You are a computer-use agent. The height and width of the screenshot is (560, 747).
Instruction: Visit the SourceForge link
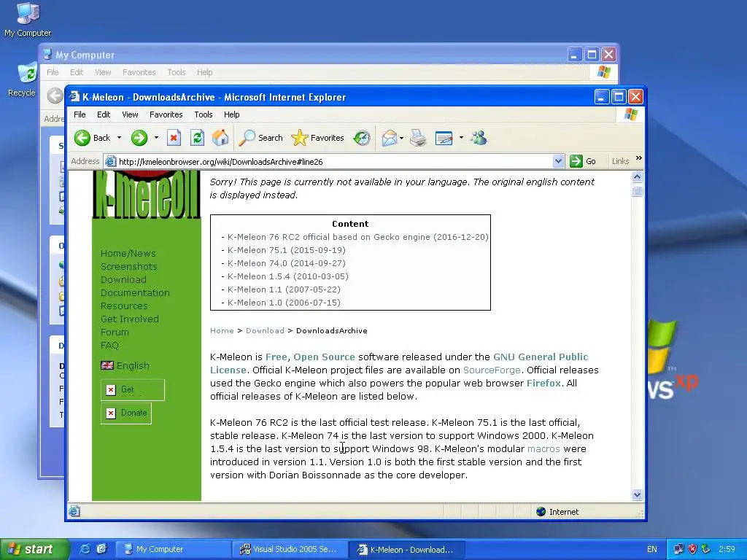click(x=492, y=370)
